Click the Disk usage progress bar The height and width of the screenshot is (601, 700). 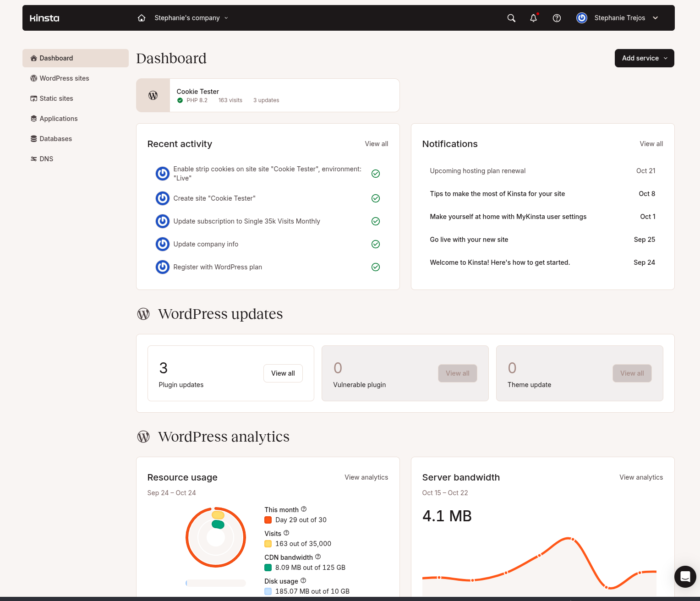tap(215, 583)
